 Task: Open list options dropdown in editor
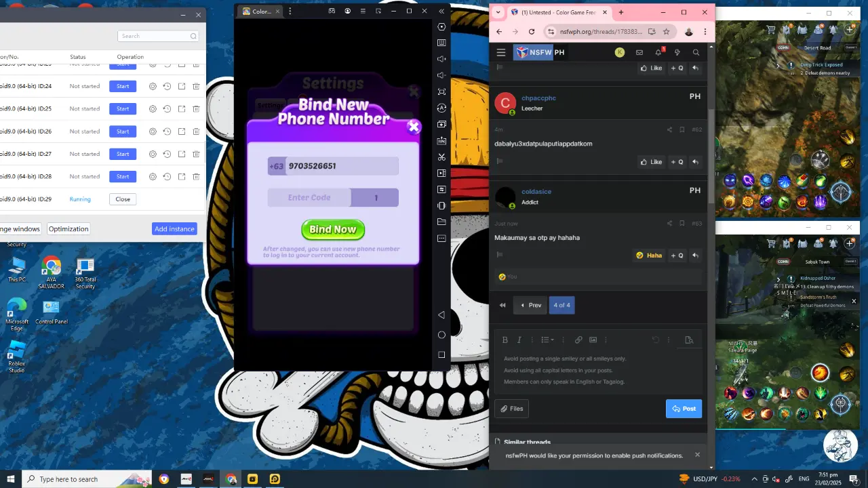click(x=547, y=340)
